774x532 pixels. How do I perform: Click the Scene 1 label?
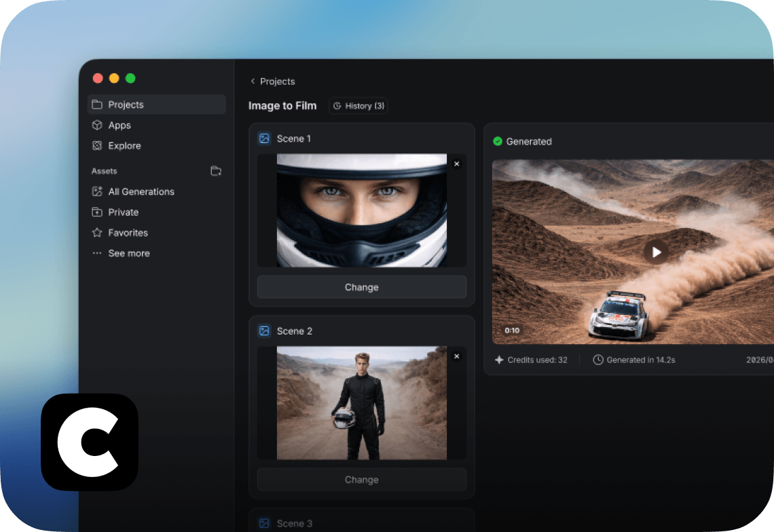[x=294, y=138]
